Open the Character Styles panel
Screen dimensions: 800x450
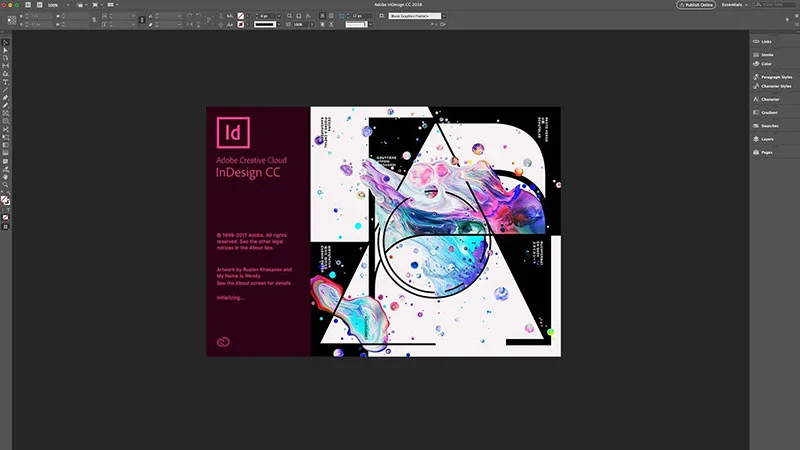tap(772, 86)
